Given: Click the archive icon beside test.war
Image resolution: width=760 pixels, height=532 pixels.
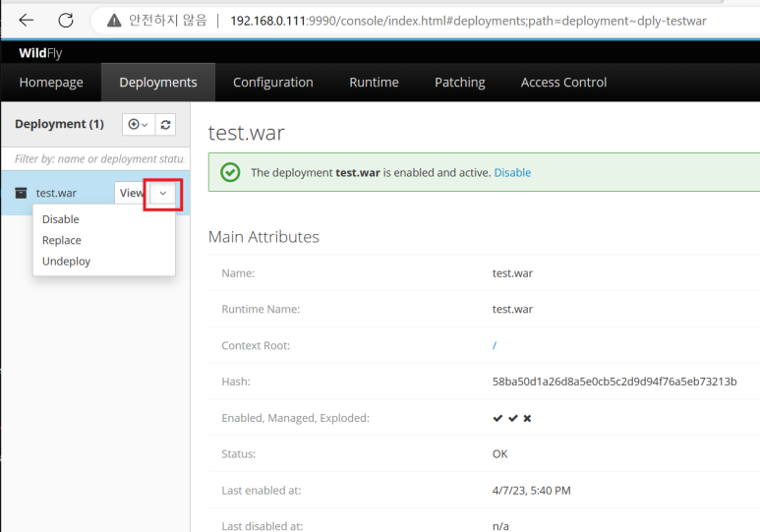Looking at the screenshot, I should point(21,193).
